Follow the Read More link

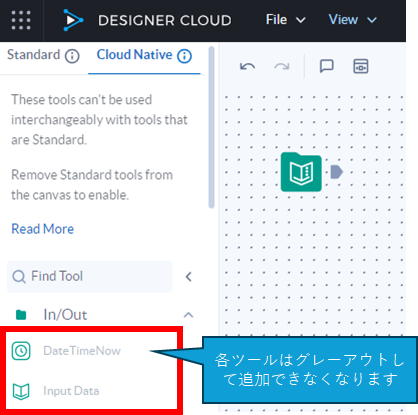(43, 229)
